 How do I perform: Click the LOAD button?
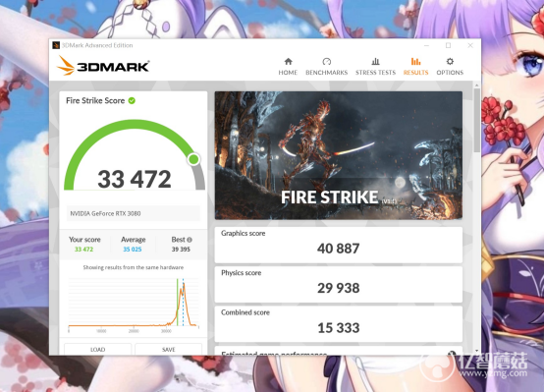pos(98,350)
